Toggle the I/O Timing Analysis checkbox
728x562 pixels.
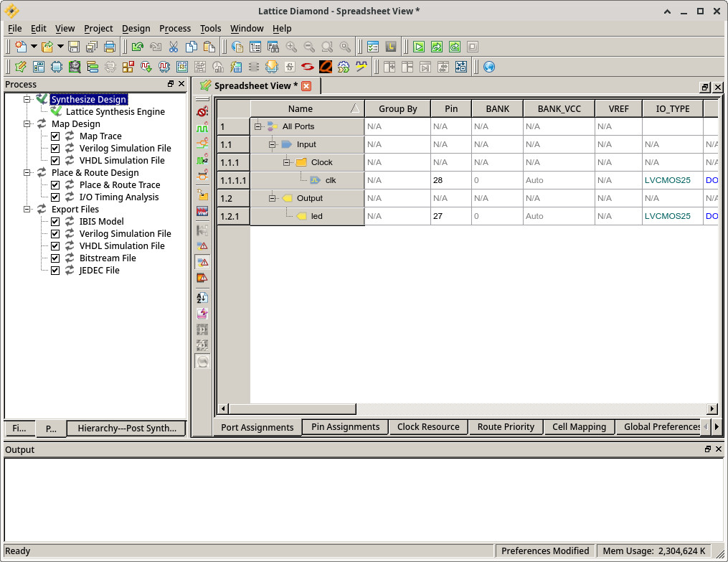coord(55,197)
